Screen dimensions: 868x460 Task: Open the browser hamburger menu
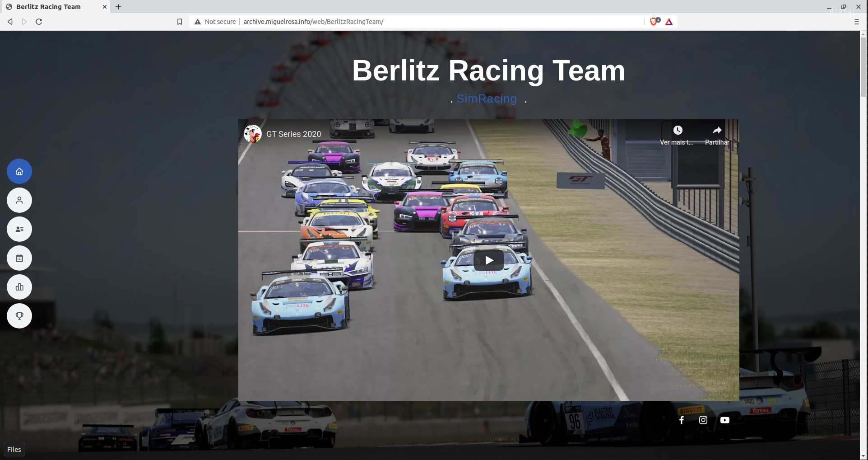(x=857, y=21)
